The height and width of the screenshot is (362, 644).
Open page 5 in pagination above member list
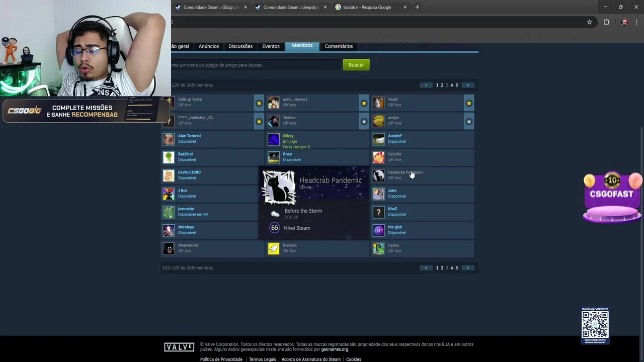[x=457, y=85]
